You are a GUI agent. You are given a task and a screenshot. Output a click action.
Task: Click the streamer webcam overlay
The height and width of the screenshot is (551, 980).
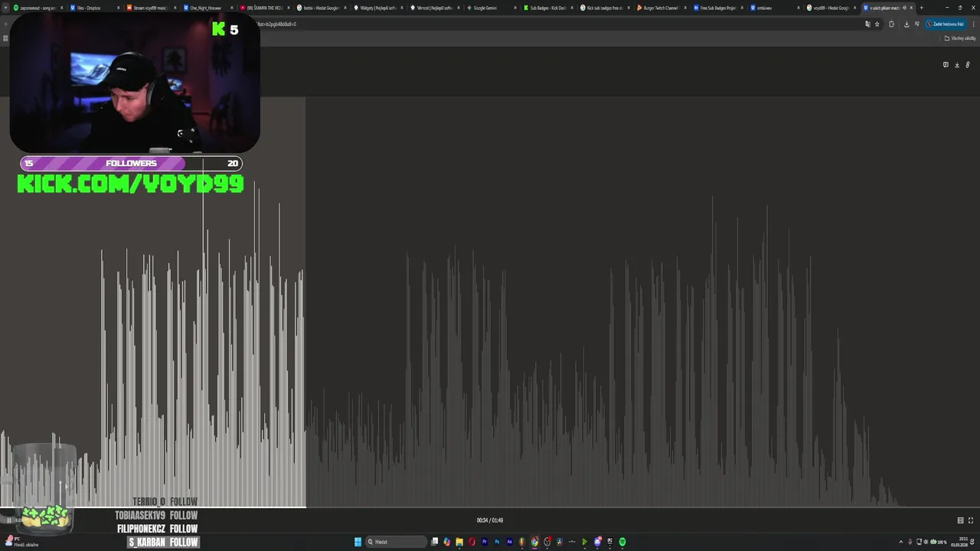pos(135,84)
